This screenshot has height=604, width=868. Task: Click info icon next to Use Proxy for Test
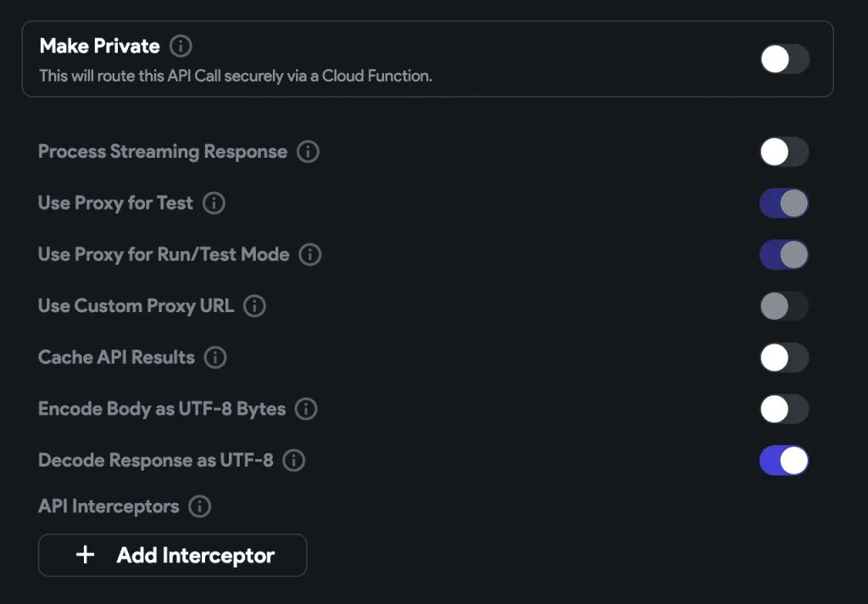(214, 204)
